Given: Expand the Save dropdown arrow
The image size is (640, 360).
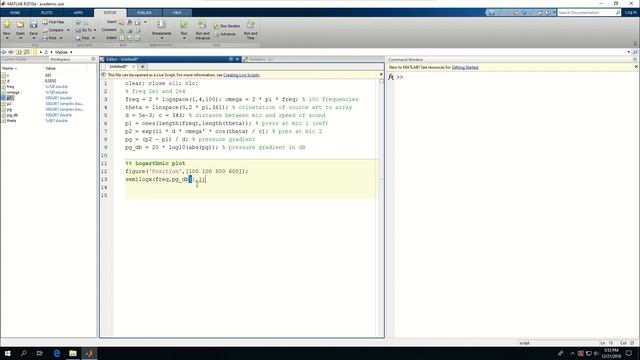Looking at the screenshot, I should click(33, 38).
